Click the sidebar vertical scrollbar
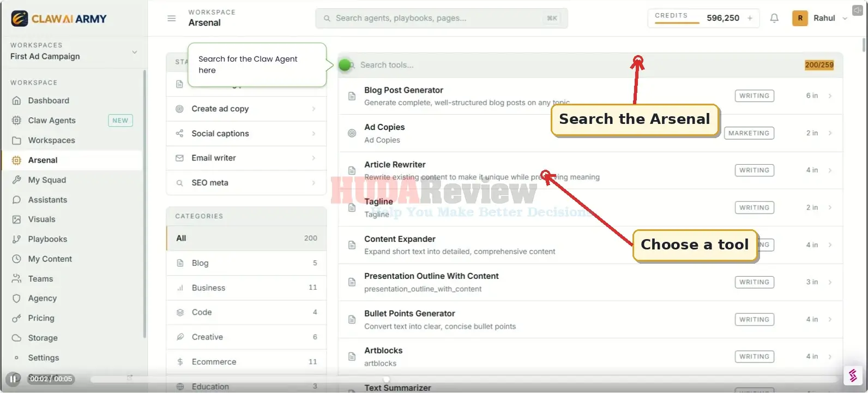 (x=144, y=204)
